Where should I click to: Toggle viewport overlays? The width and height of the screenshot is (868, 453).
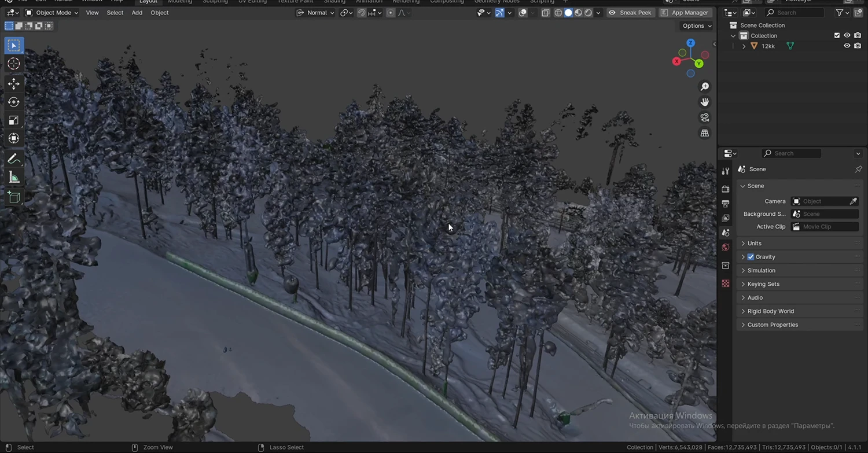point(523,13)
